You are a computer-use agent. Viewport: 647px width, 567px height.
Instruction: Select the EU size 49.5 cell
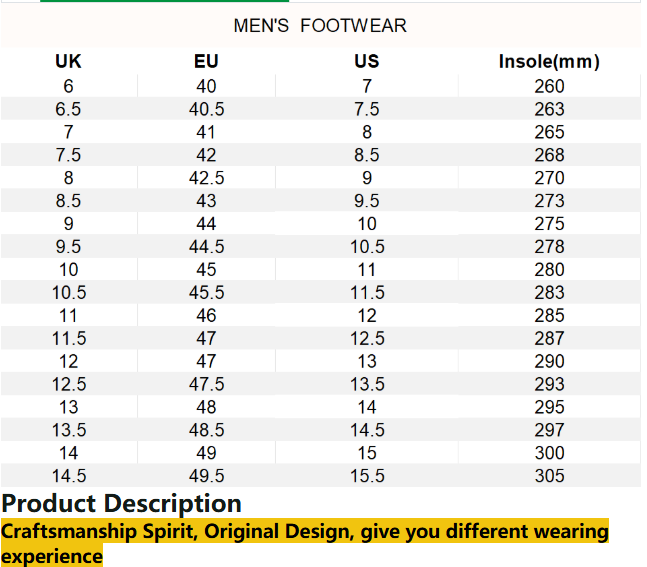coord(206,476)
